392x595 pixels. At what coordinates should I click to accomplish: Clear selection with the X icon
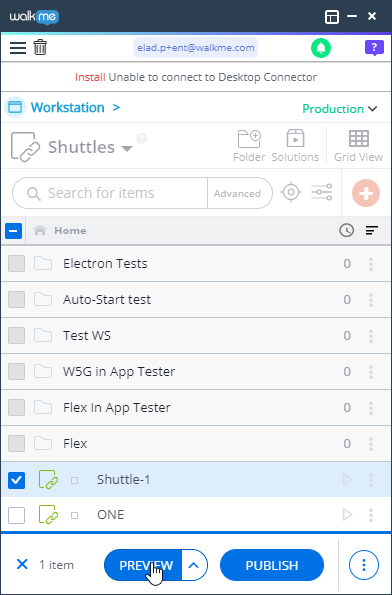click(x=22, y=565)
